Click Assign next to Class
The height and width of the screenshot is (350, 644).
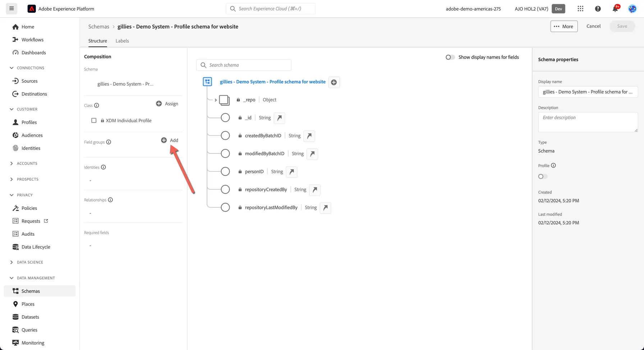pos(167,103)
